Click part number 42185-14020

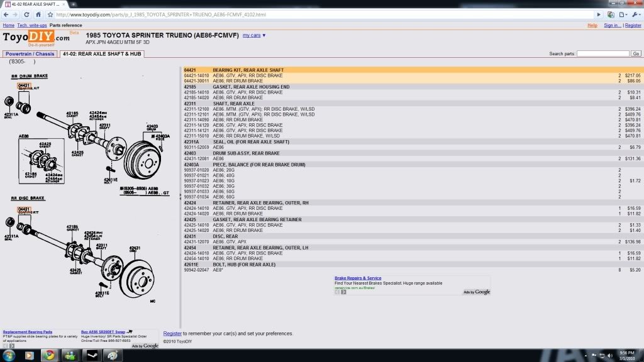(x=196, y=97)
